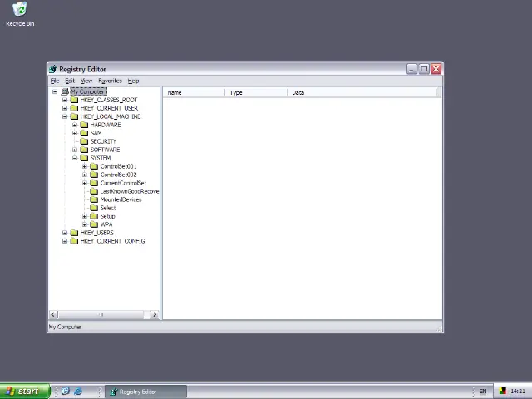Click ControlSet001 folder icon
This screenshot has height=399, width=532.
94,166
